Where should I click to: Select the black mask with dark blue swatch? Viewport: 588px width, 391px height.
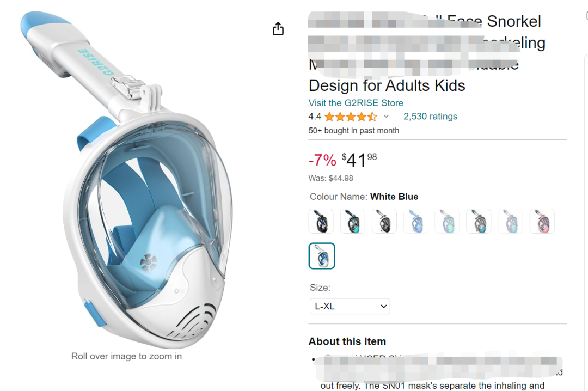(x=321, y=222)
